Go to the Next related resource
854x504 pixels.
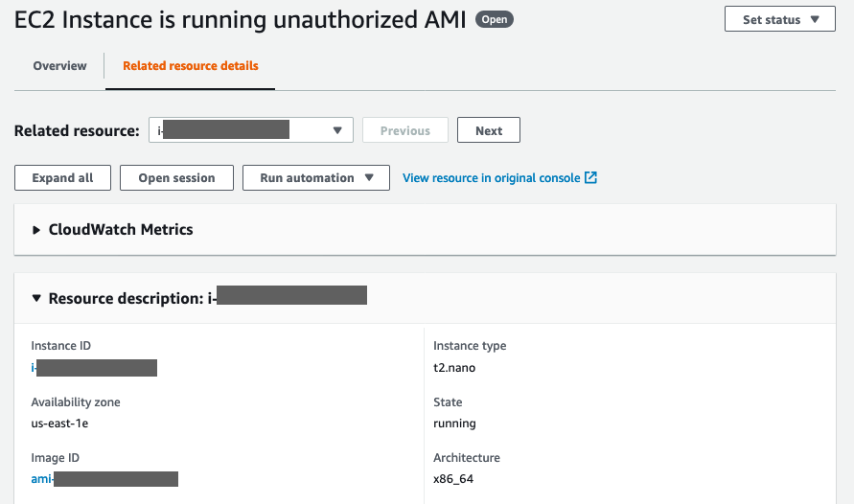[x=489, y=130]
